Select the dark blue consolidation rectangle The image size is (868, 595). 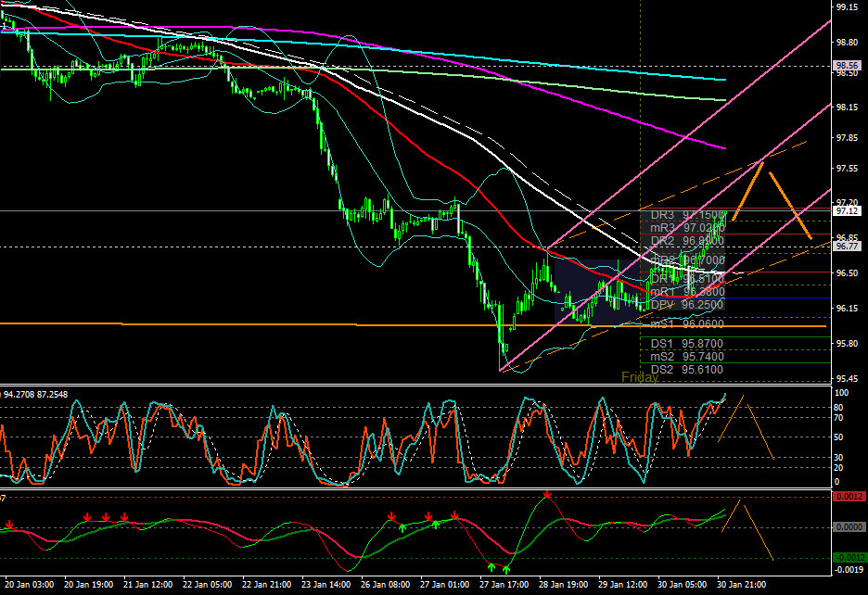[598, 292]
